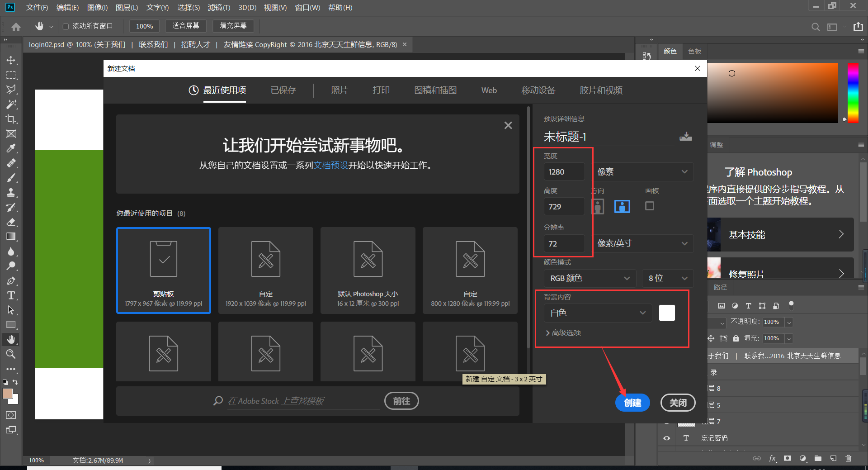Select the Brush tool
868x470 pixels.
pyautogui.click(x=11, y=178)
